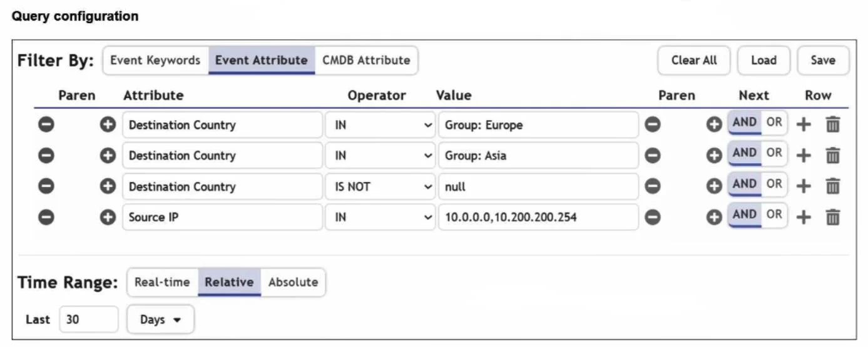
Task: Set OR for Group: Asia row
Action: [774, 153]
